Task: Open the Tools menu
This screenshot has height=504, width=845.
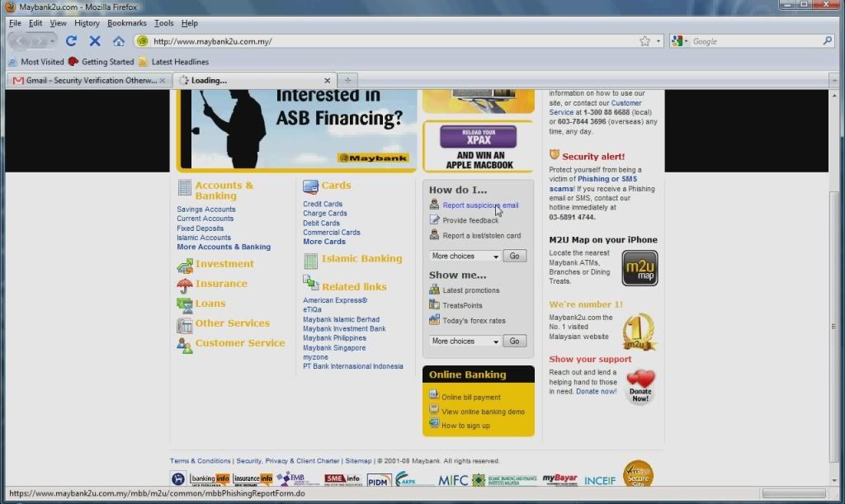Action: click(x=164, y=23)
